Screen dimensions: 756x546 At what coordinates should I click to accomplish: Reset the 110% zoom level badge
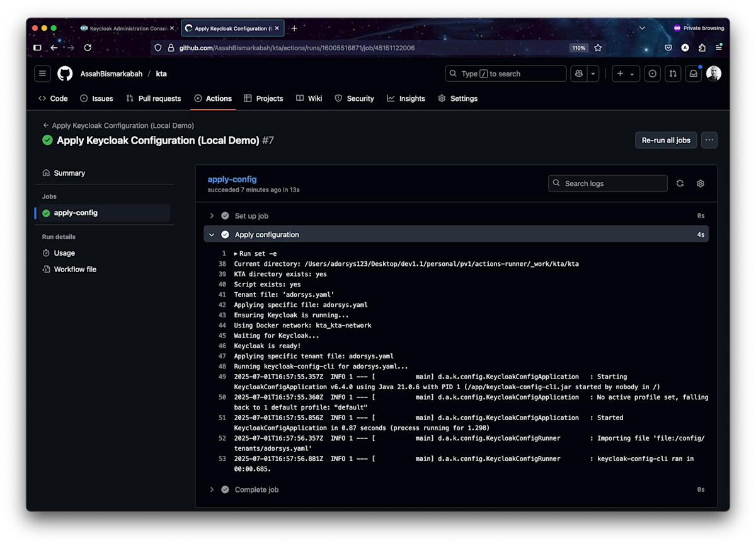[x=578, y=48]
